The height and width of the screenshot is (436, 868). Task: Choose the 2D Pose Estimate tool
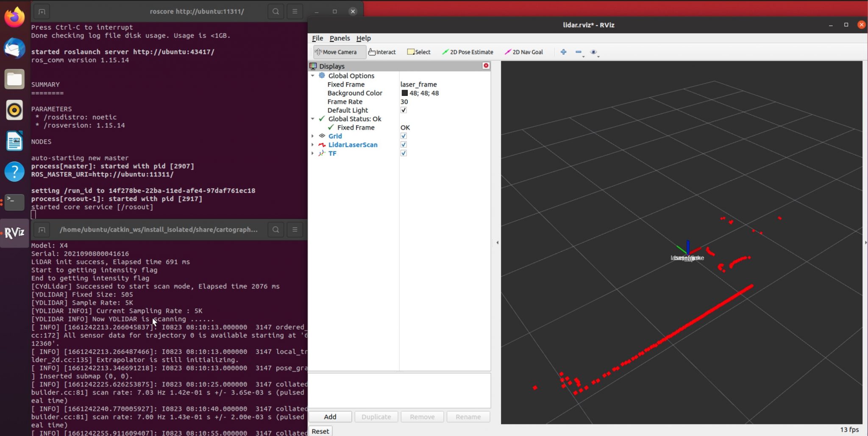pyautogui.click(x=467, y=52)
